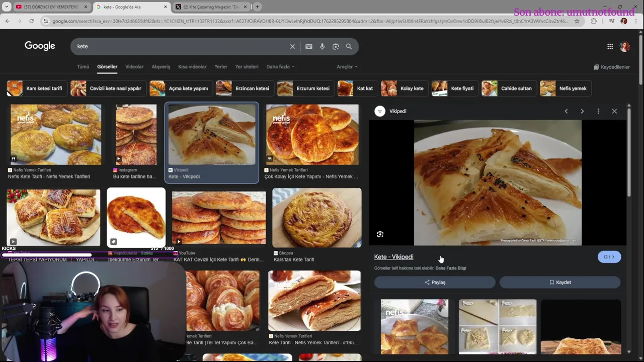Click the Lens icon on the preview image

click(380, 234)
